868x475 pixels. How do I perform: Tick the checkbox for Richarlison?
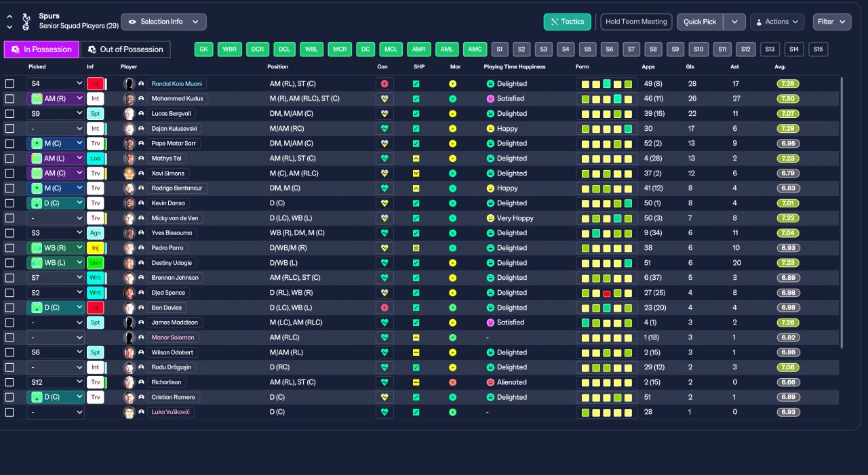(9, 382)
